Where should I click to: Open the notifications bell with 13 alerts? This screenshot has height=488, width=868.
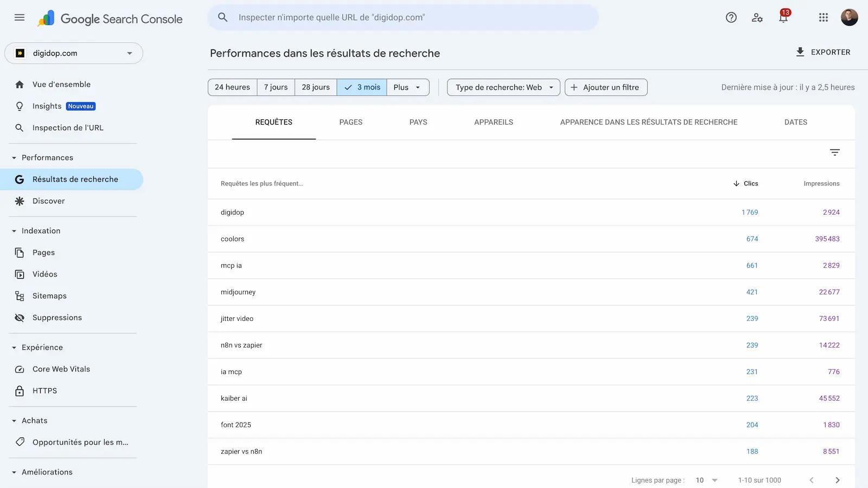coord(783,17)
